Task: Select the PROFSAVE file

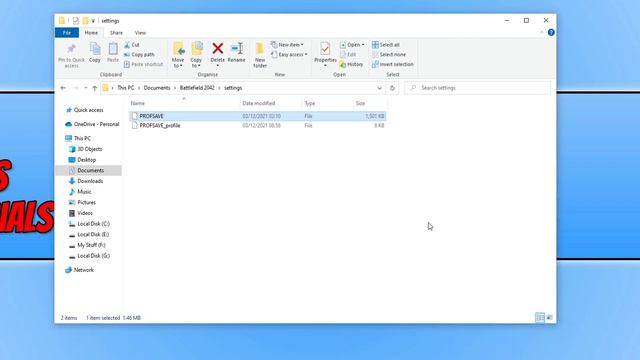Action: (258, 116)
